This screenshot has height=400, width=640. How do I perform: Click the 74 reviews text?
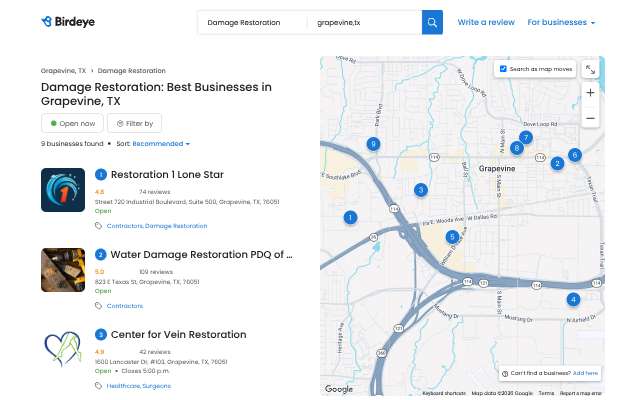(155, 192)
